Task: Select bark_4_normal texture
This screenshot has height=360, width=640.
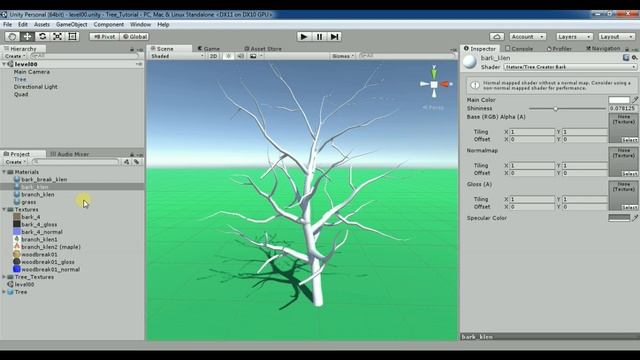Action: pyautogui.click(x=42, y=232)
